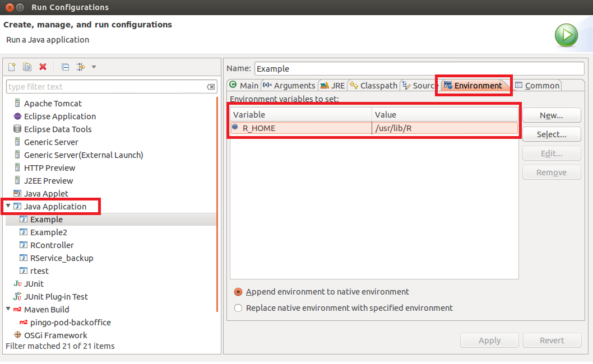Select the rtest launch configuration
Image resolution: width=593 pixels, height=364 pixels.
(39, 270)
